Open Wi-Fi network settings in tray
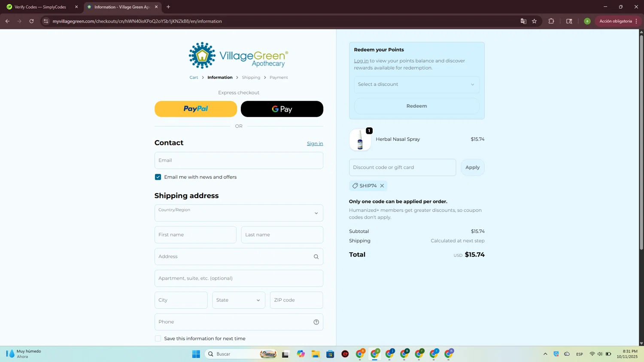This screenshot has width=644, height=362. pos(592,354)
